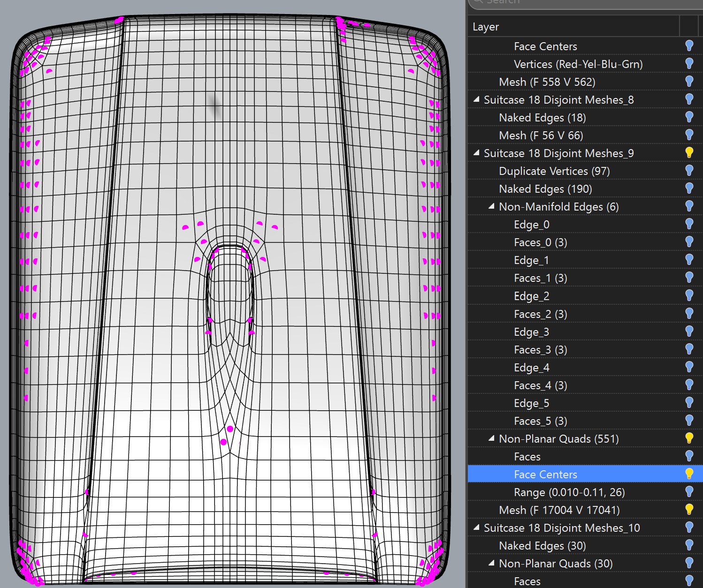Collapse Suitcase 18 Disjoint Meshes_9 tree

point(476,153)
